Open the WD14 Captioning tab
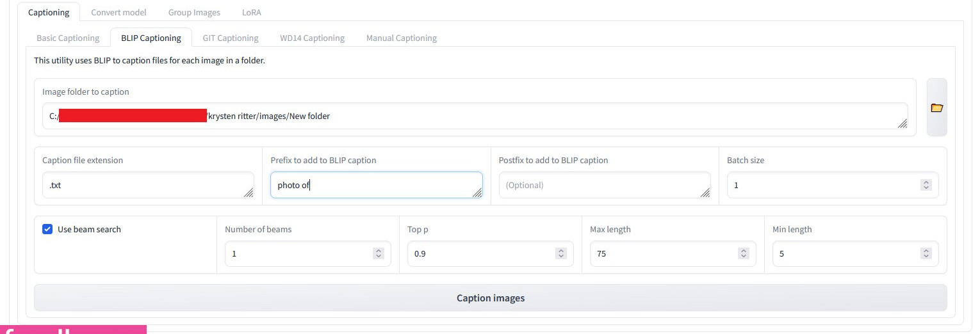The width and height of the screenshot is (980, 334). tap(312, 38)
